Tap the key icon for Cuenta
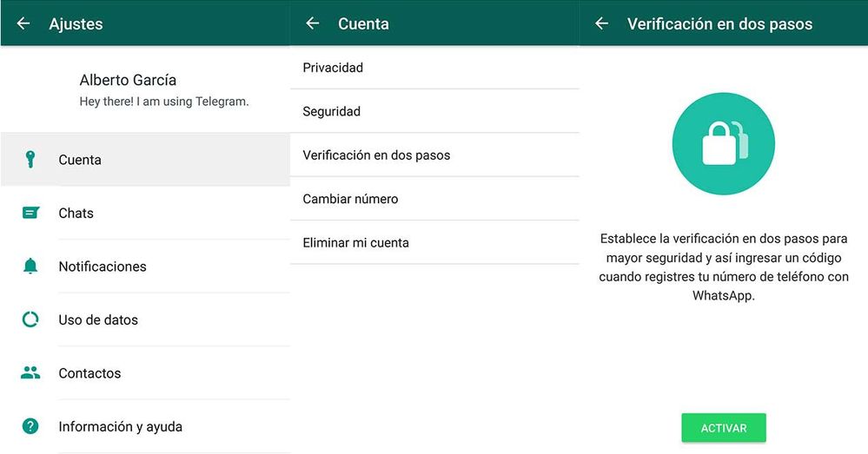This screenshot has height=454, width=868. 30,160
